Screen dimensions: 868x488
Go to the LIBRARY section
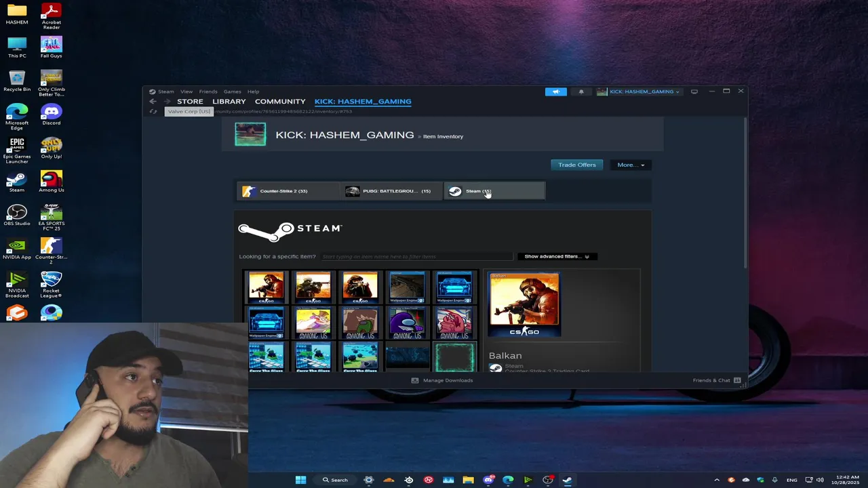[x=229, y=102]
